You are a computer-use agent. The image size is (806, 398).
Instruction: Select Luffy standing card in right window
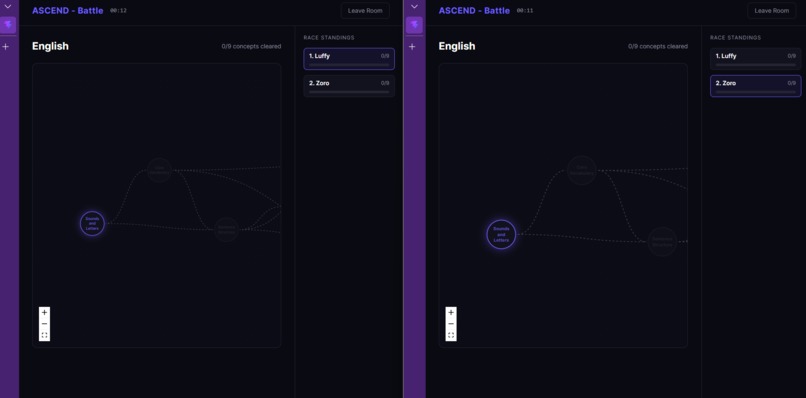tap(756, 59)
